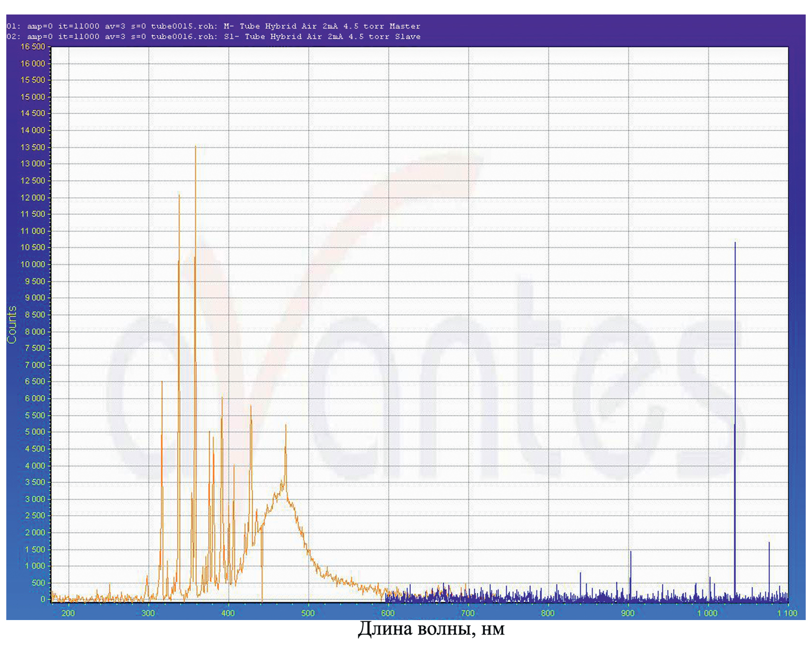Click the "16 500" label on the Y axis
Viewport: 812px width, 652px height.
32,47
